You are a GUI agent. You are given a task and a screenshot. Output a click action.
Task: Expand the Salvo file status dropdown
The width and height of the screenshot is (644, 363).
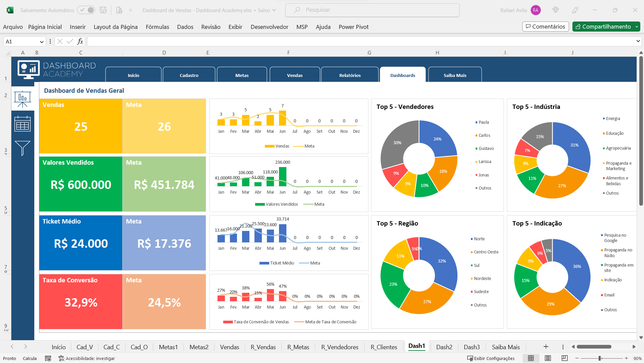tap(274, 10)
